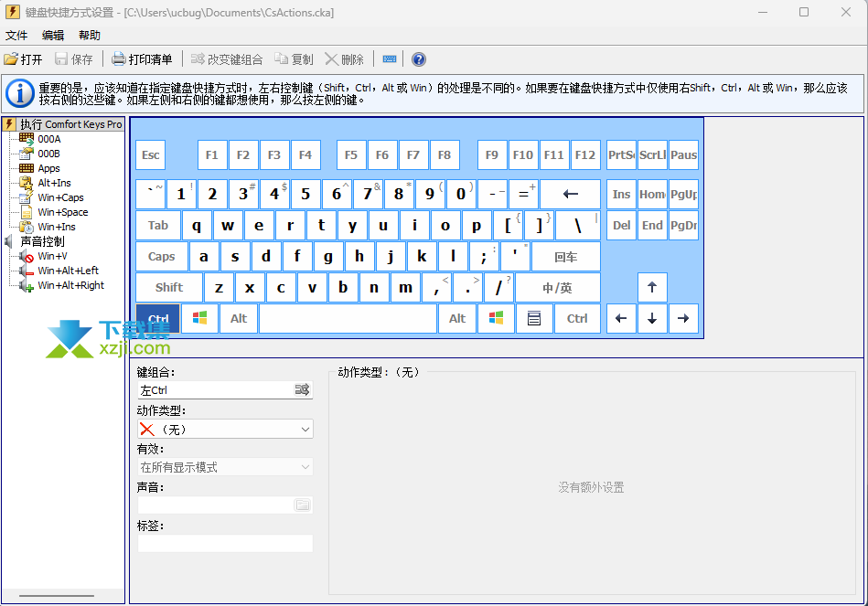The width and height of the screenshot is (868, 606).
Task: Click the context menu (Apps) key icon
Action: [534, 318]
